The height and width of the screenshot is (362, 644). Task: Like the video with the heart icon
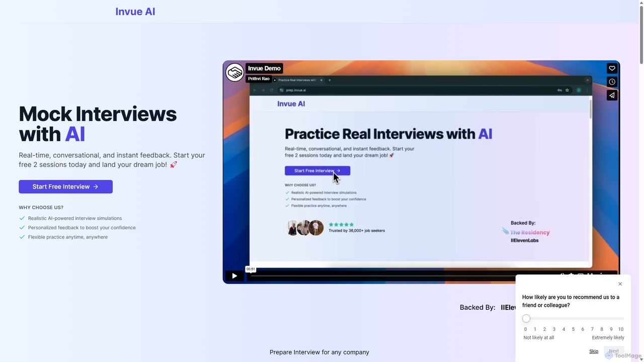pos(612,68)
